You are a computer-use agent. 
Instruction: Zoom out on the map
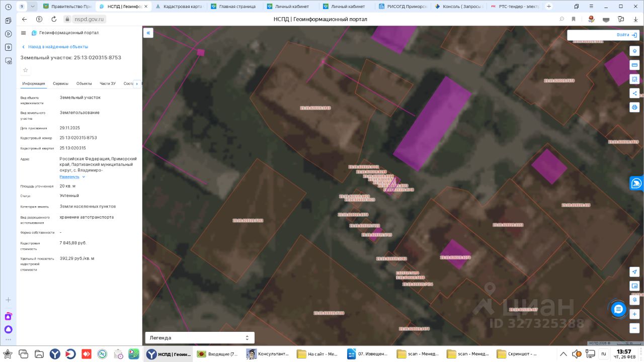pyautogui.click(x=634, y=328)
